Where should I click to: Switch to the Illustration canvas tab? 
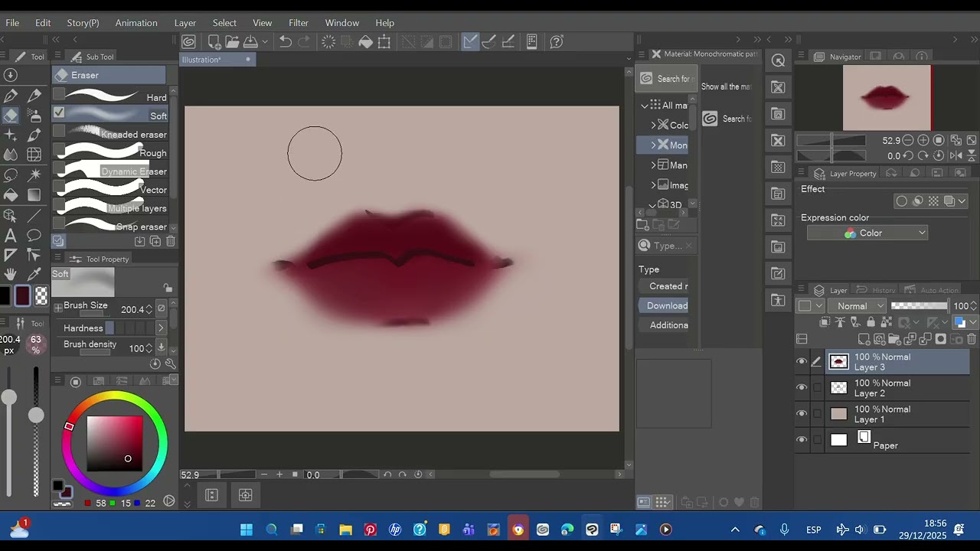[217, 60]
